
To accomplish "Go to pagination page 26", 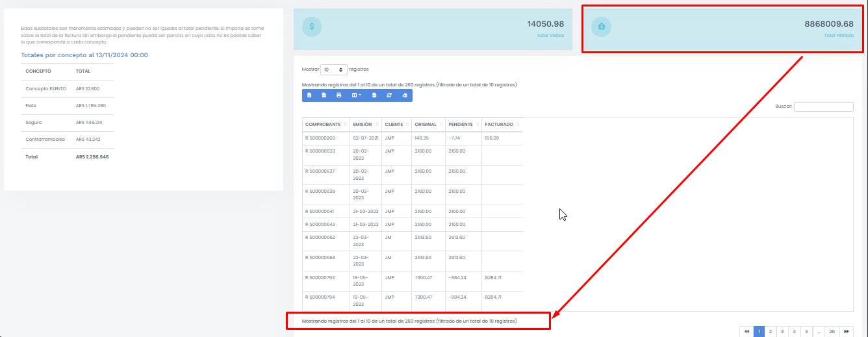I will pos(832,331).
